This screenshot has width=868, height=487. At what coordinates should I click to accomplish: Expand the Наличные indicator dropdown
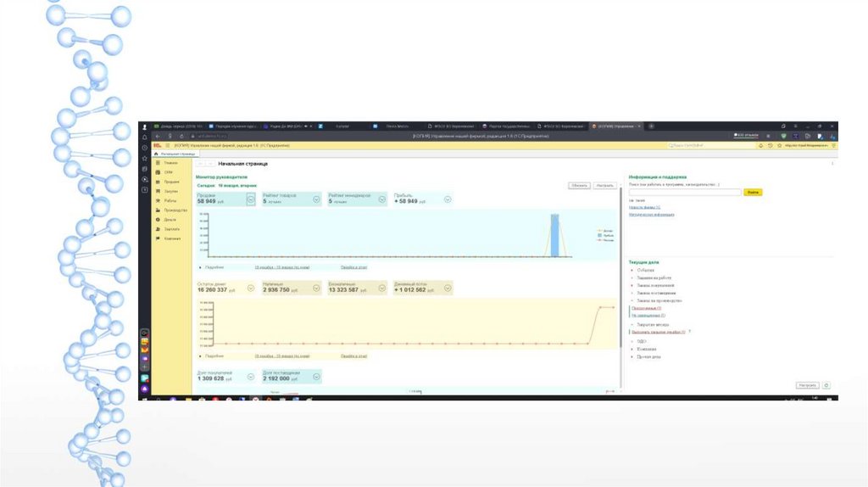pyautogui.click(x=316, y=288)
